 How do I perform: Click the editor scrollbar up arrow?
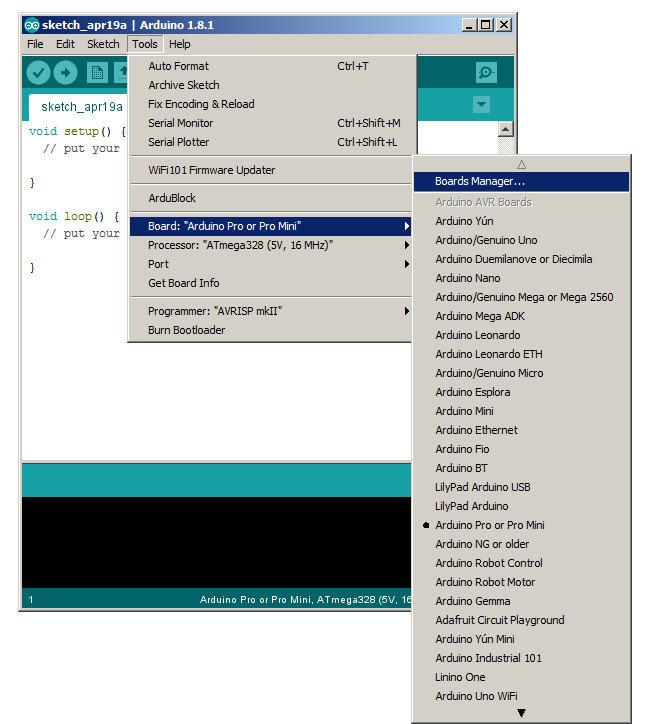506,129
